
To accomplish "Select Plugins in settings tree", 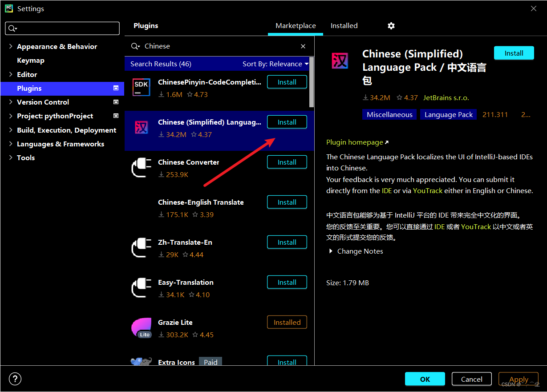I will pos(62,88).
